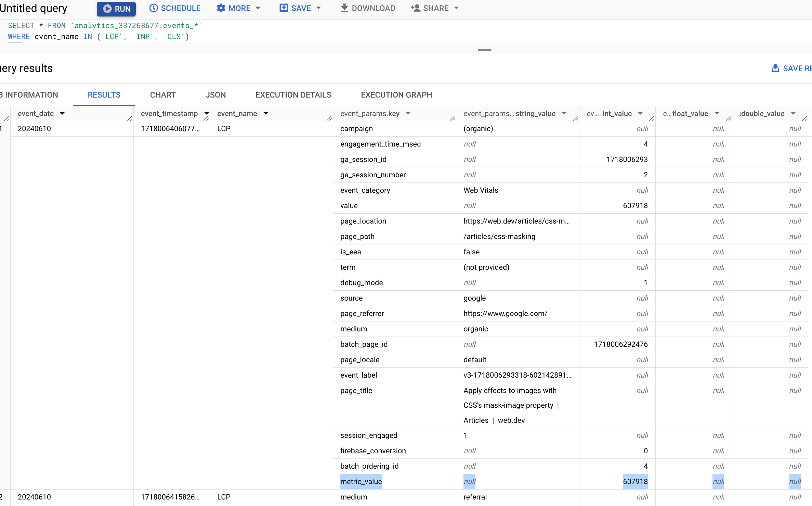
Task: Expand the event_params.key column filter
Action: click(407, 113)
